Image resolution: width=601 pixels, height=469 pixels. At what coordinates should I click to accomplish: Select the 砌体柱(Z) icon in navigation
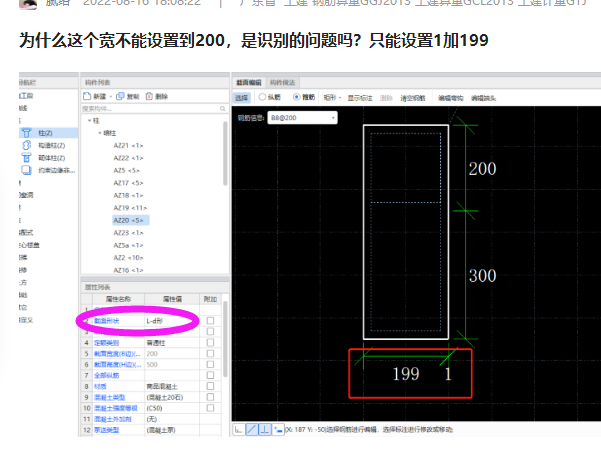26,158
